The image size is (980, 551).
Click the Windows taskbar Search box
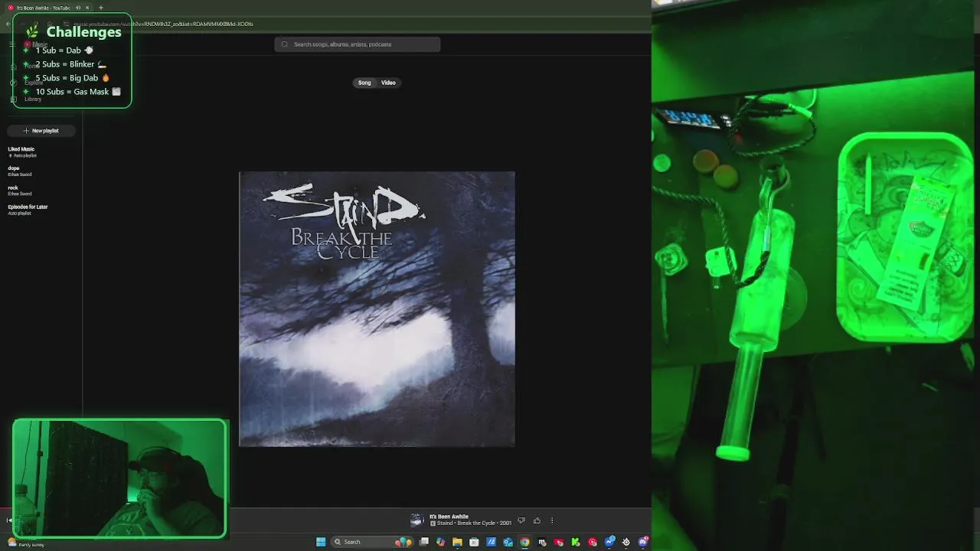[x=371, y=542]
